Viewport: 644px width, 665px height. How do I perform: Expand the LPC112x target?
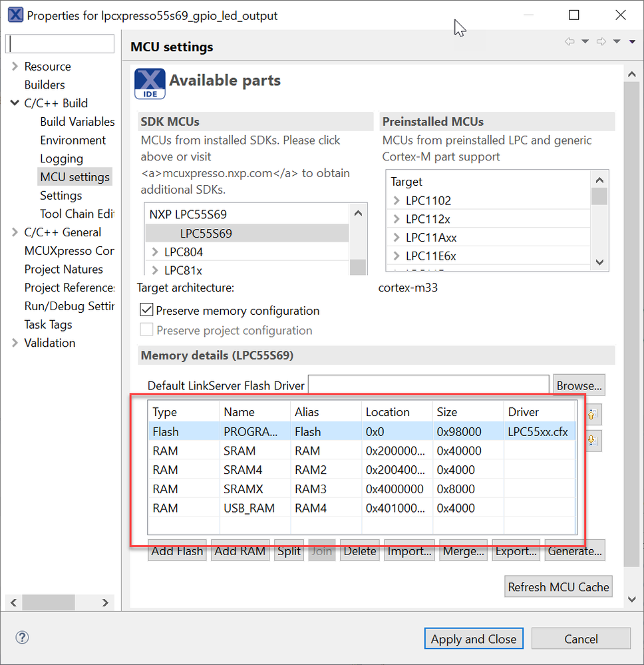click(397, 219)
